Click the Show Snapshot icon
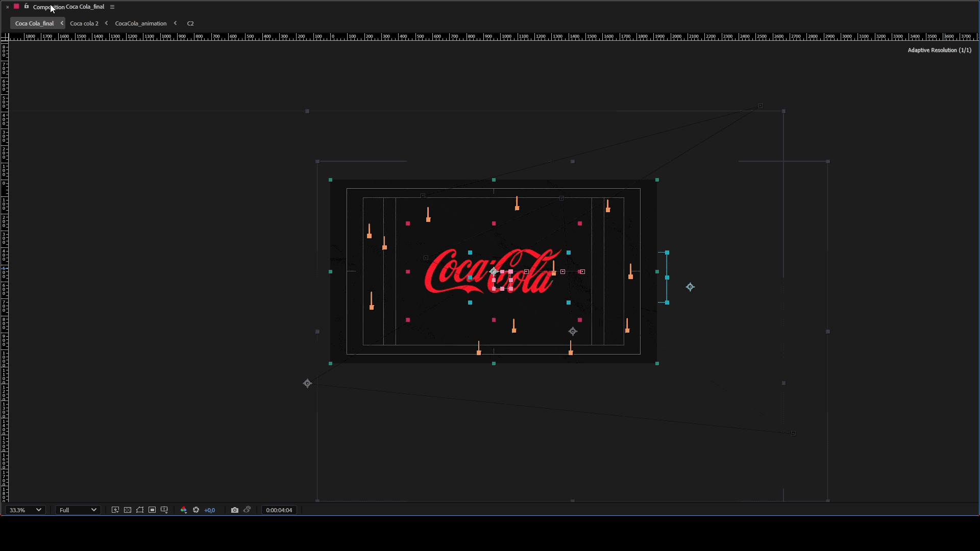 tap(247, 510)
